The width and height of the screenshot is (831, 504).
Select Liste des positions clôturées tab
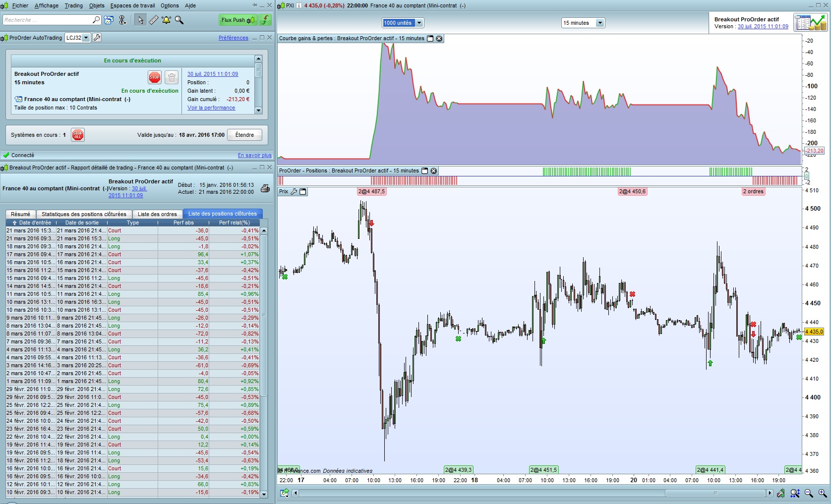(x=223, y=214)
